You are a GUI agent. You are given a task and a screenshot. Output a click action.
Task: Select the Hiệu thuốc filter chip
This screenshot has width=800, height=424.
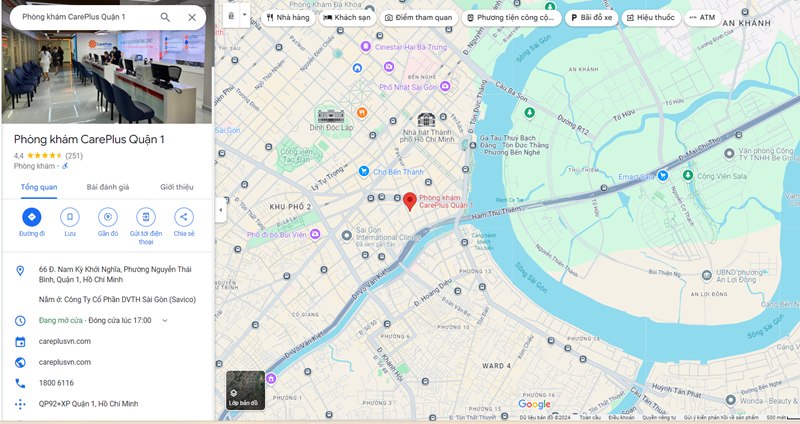(648, 18)
